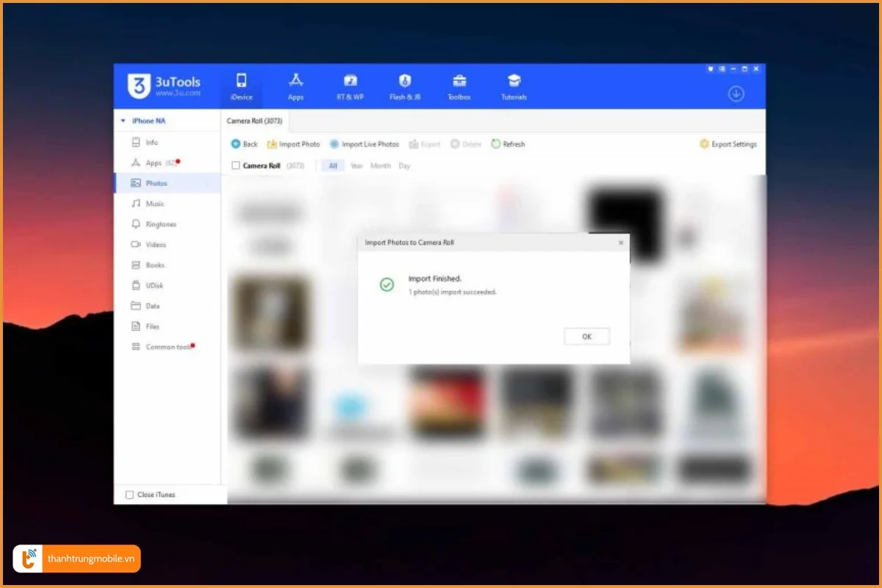The image size is (882, 588).
Task: Close the Import Photos dialog
Action: click(620, 243)
